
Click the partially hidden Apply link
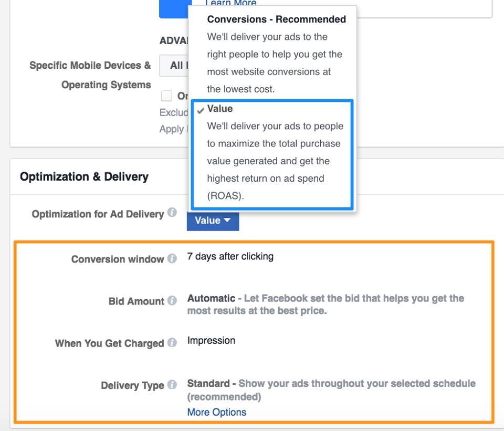tap(172, 129)
